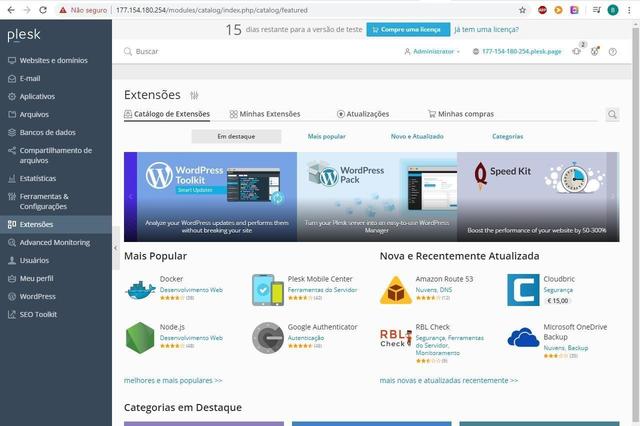Open WordPress Toolkit banner
The image size is (640, 426).
[x=217, y=197]
